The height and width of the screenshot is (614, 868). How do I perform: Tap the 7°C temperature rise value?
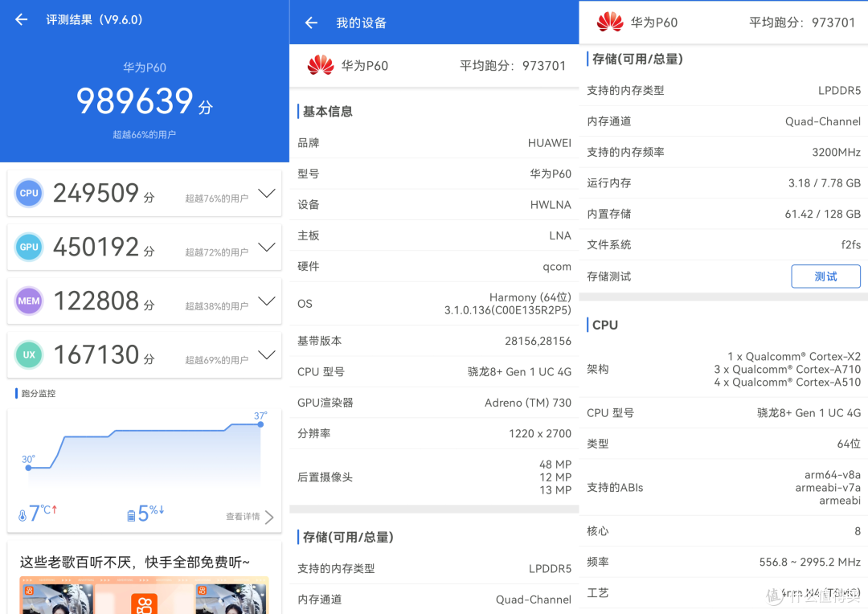point(43,514)
